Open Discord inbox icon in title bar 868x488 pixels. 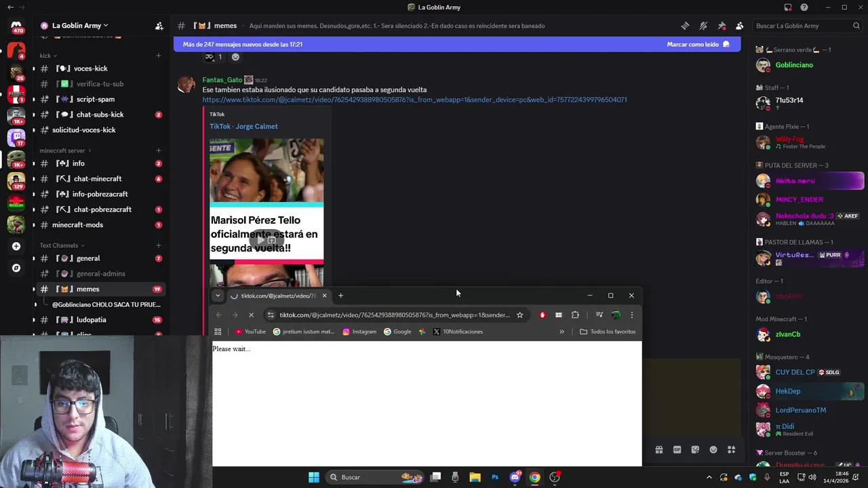tap(788, 7)
